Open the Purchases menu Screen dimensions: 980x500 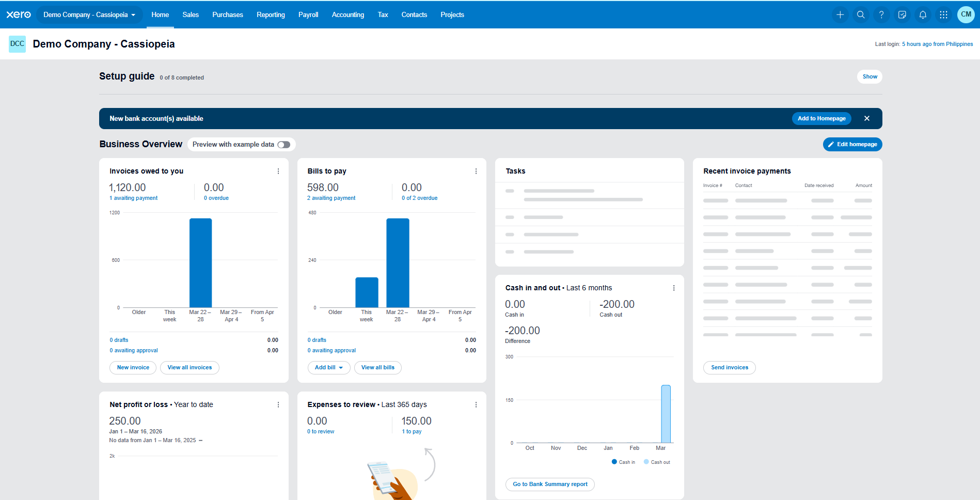pos(228,14)
